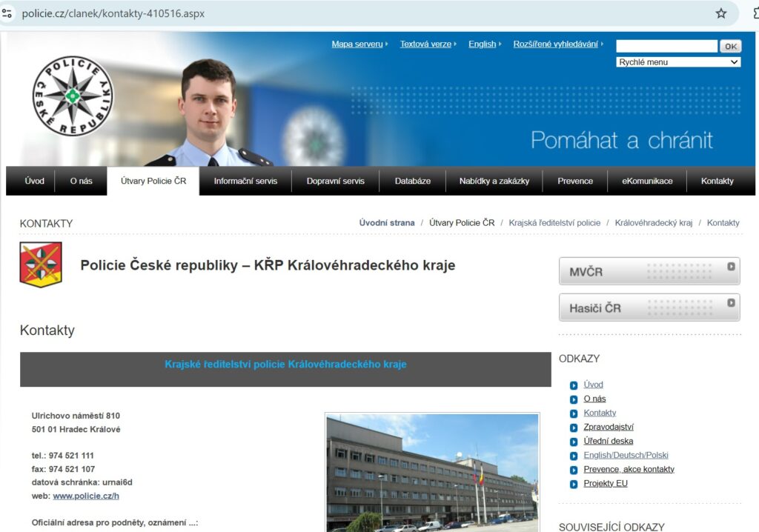
Task: Click the Ulrichovo náměstí 810 address line
Action: [76, 416]
